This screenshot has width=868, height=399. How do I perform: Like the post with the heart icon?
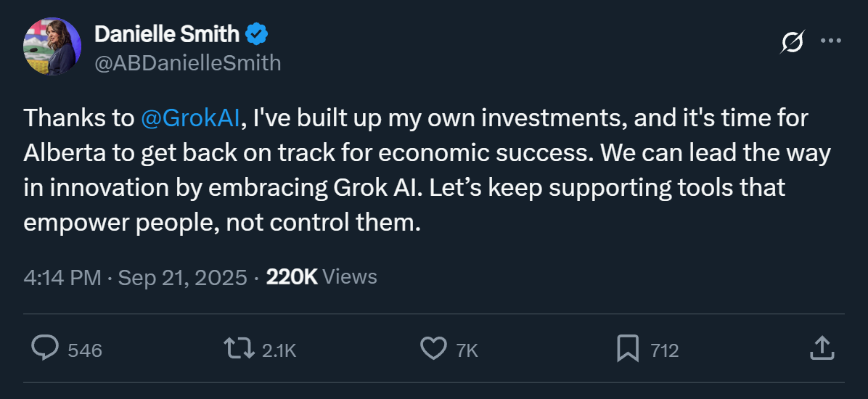click(x=433, y=349)
